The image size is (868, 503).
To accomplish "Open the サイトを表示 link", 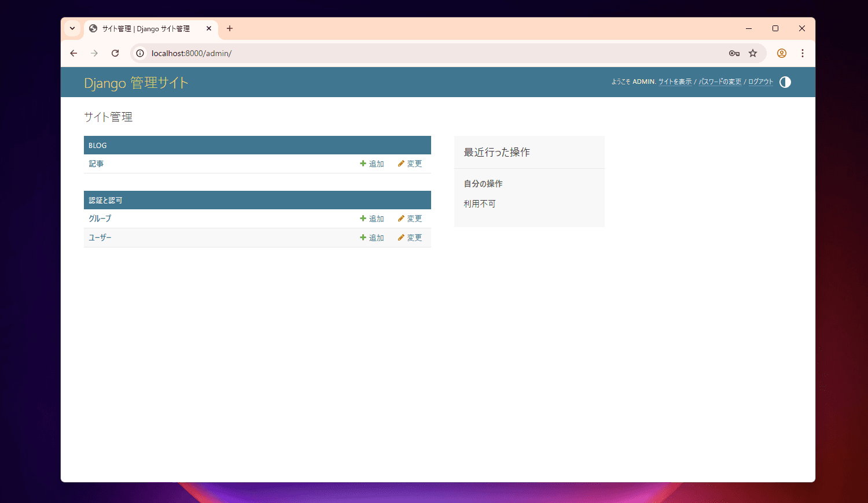I will [x=675, y=82].
